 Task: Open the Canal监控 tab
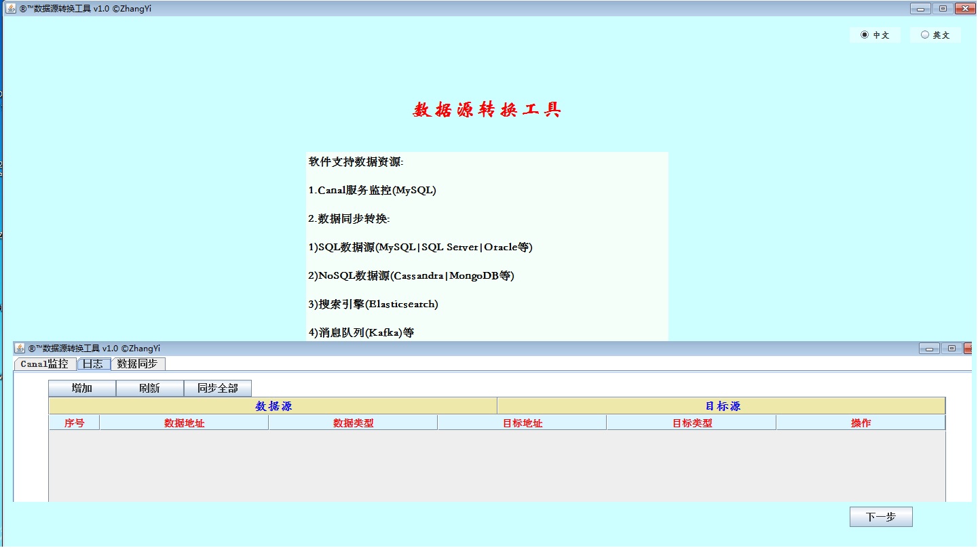tap(45, 364)
